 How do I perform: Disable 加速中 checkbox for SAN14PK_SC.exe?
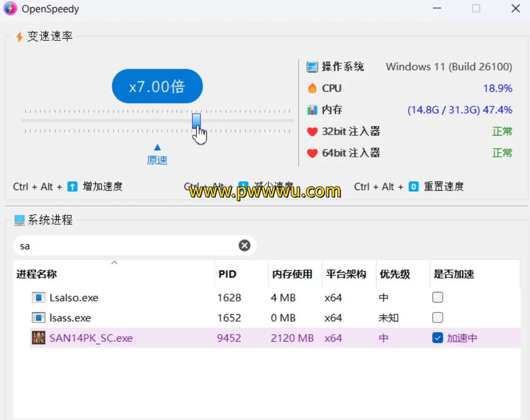point(437,338)
